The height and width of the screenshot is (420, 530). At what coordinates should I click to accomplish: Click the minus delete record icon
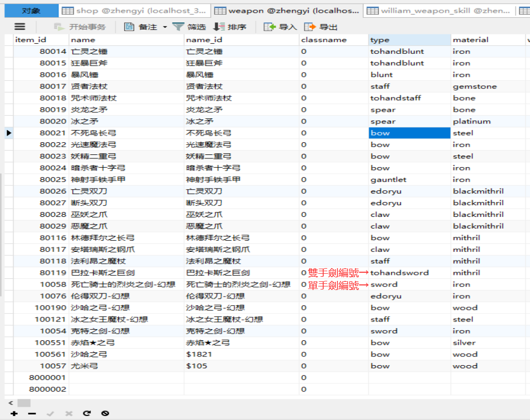coord(32,413)
